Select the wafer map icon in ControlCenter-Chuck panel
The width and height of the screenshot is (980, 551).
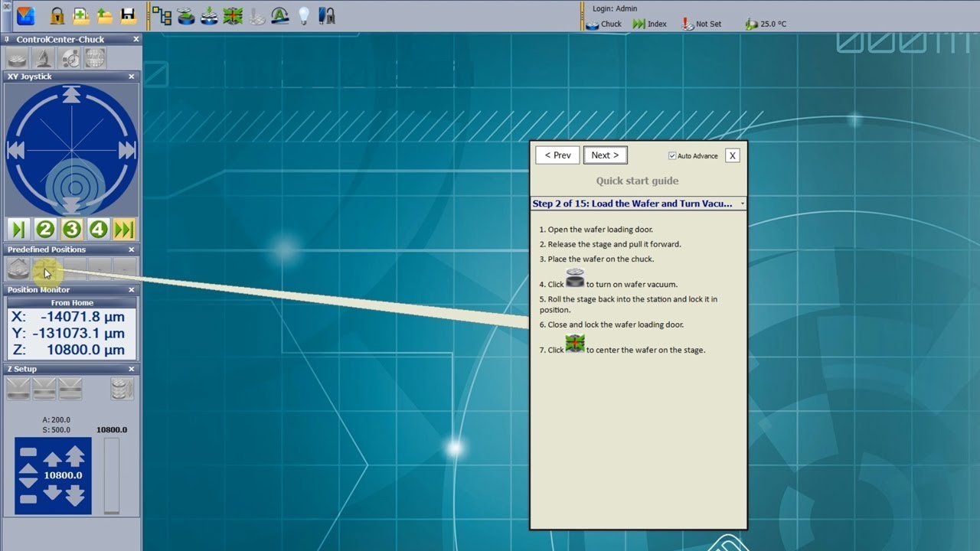(94, 57)
